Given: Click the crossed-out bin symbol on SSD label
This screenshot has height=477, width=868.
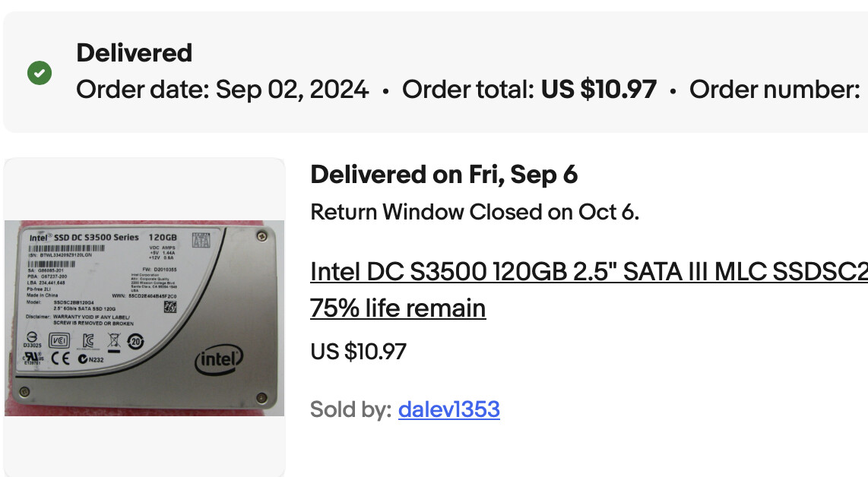Looking at the screenshot, I should (113, 342).
